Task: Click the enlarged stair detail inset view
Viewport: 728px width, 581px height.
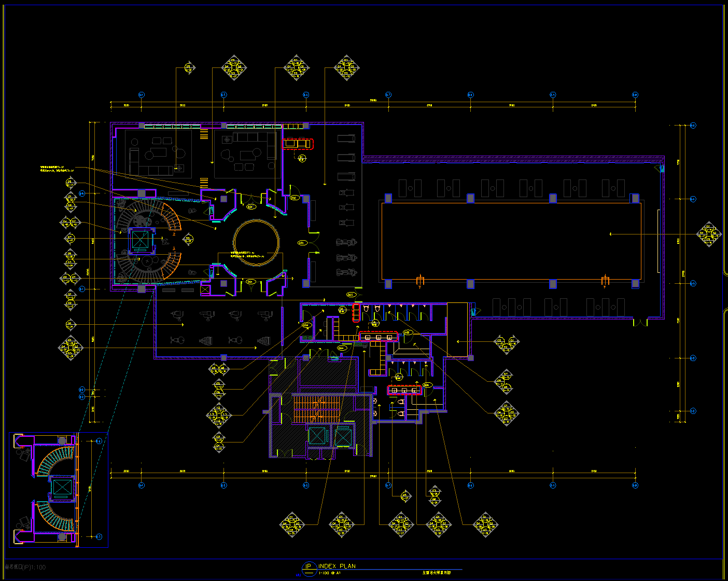Action: pos(58,489)
